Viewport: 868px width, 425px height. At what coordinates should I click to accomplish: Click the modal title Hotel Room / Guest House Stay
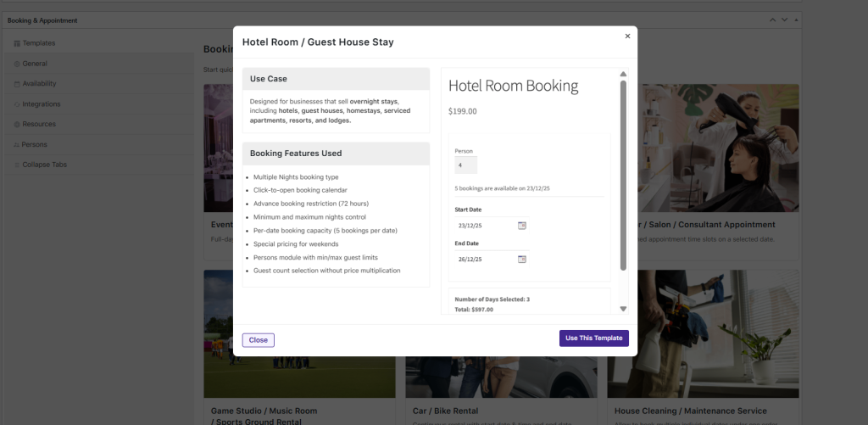[318, 42]
